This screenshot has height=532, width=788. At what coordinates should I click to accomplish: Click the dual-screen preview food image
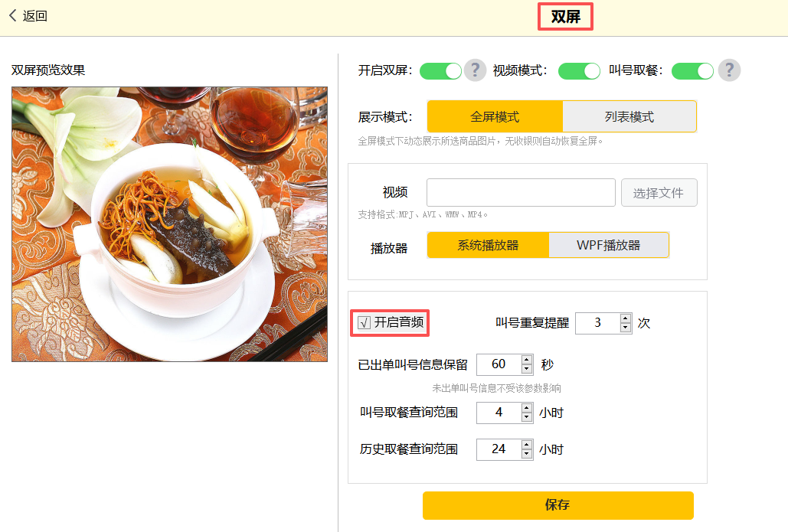pyautogui.click(x=169, y=224)
